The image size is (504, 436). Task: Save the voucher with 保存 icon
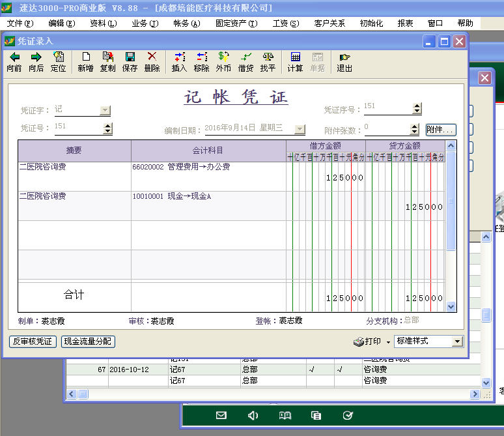(x=130, y=62)
